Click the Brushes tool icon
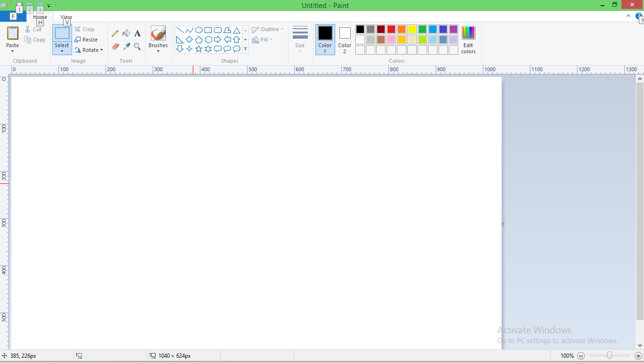The height and width of the screenshot is (362, 644). click(158, 33)
